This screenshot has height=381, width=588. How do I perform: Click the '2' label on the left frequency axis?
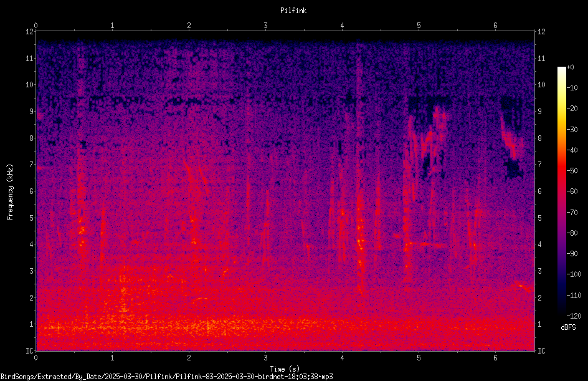click(x=32, y=297)
